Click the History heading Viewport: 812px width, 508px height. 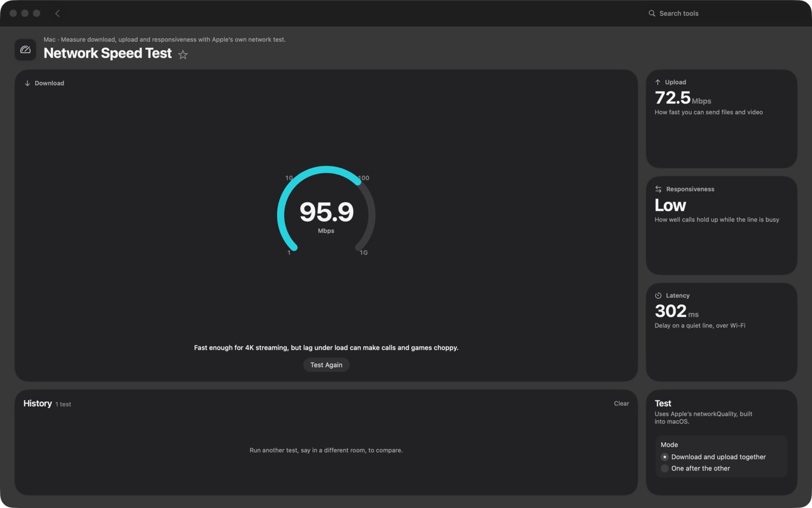38,403
